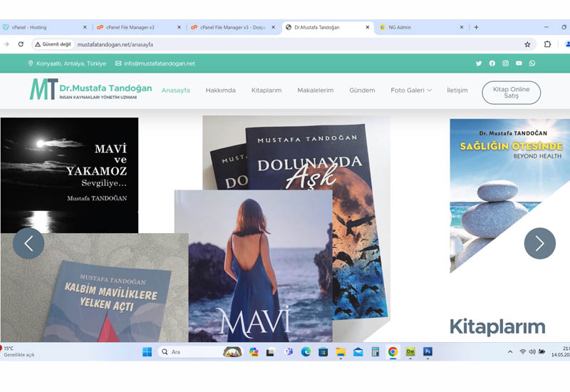Expand the Foto Galeri dropdown menu
The image size is (570, 392).
(411, 91)
